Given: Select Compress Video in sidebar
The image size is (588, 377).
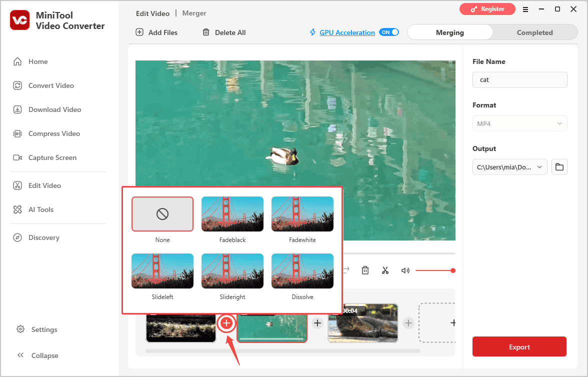Looking at the screenshot, I should (46, 133).
